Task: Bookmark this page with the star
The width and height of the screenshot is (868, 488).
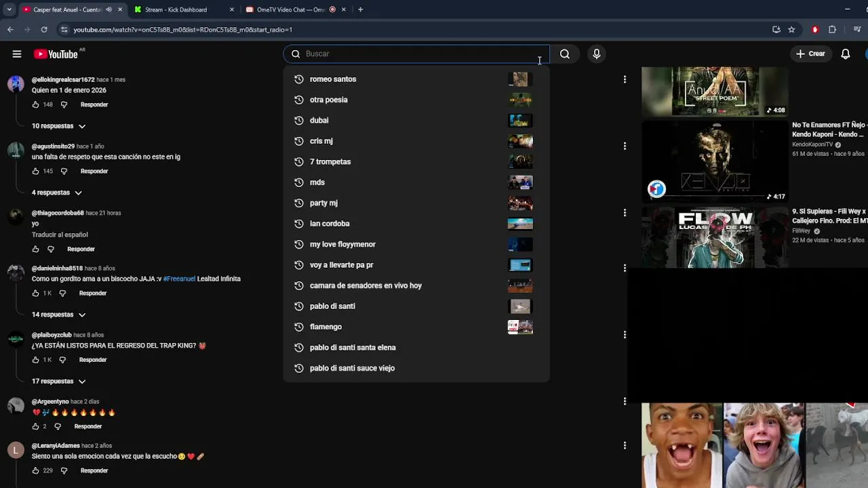Action: coord(791,30)
